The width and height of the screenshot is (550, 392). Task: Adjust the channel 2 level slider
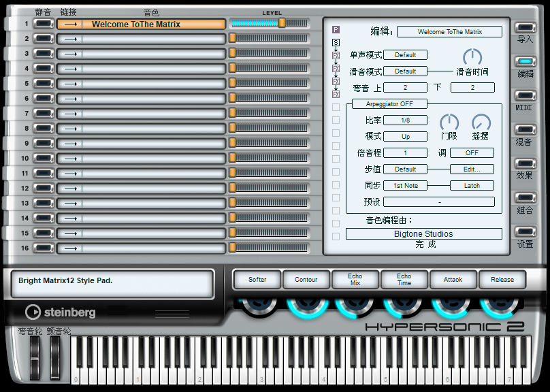pos(270,38)
